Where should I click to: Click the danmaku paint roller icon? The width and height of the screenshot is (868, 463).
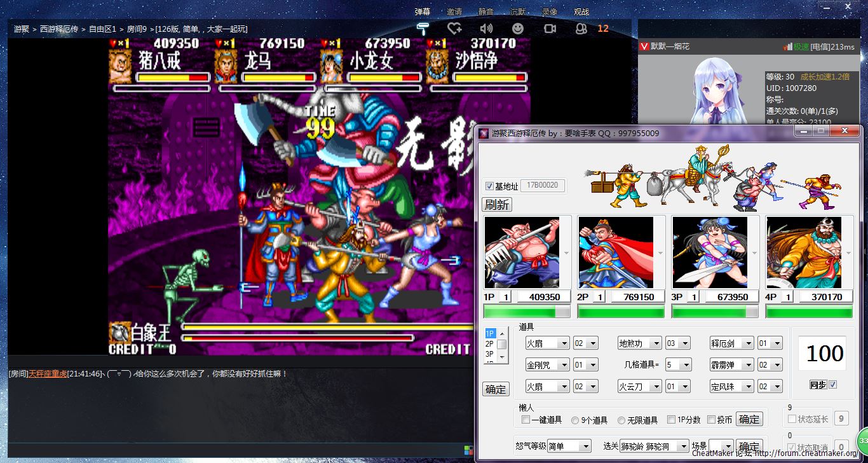coord(422,28)
